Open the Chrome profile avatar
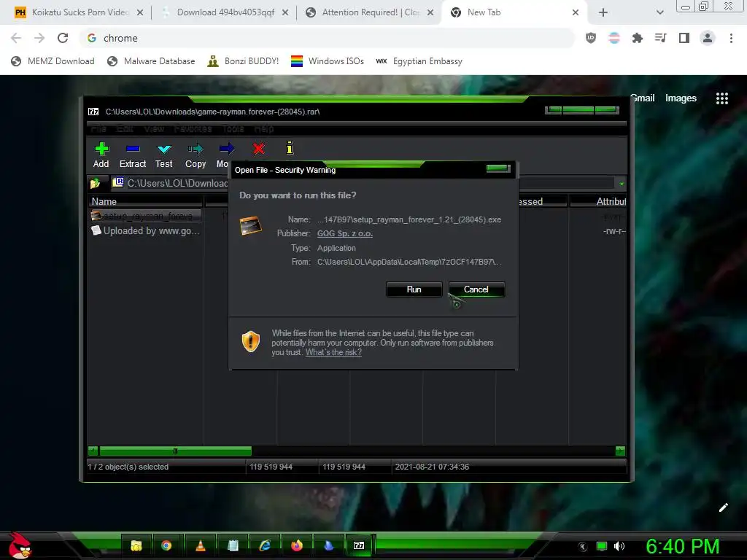This screenshot has height=560, width=747. click(708, 38)
